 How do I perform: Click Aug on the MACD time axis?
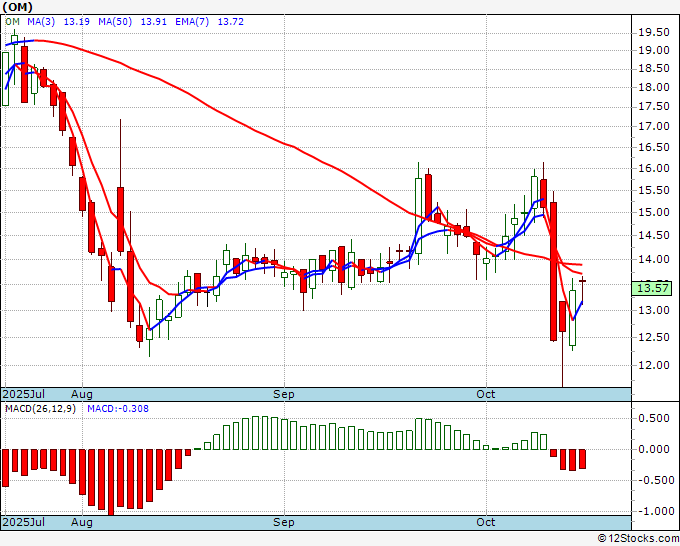coord(82,522)
